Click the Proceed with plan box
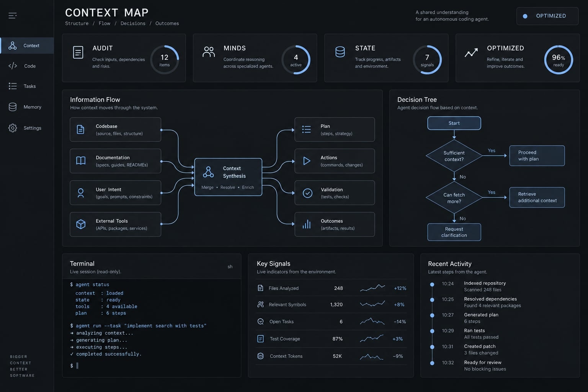 (x=537, y=155)
